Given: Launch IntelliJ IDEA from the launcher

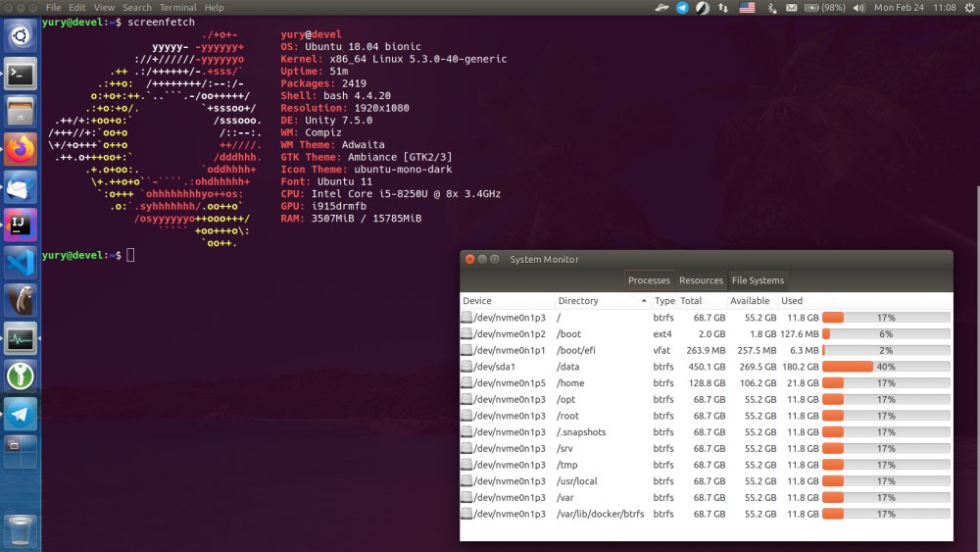Looking at the screenshot, I should point(21,226).
